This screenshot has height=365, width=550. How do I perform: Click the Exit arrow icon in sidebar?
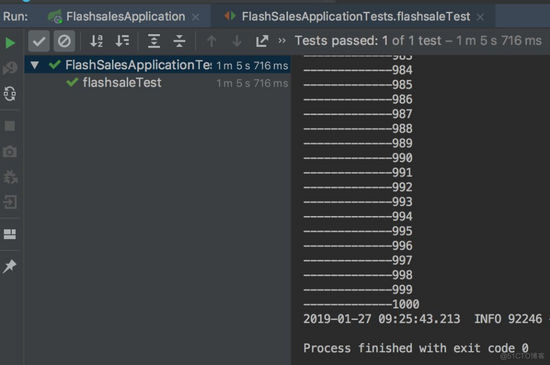tap(10, 202)
